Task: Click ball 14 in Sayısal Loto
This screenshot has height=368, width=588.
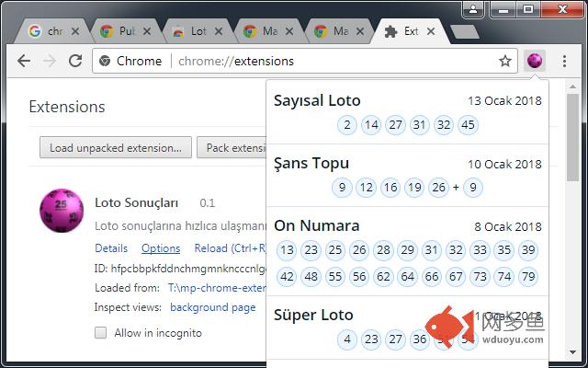Action: [371, 125]
